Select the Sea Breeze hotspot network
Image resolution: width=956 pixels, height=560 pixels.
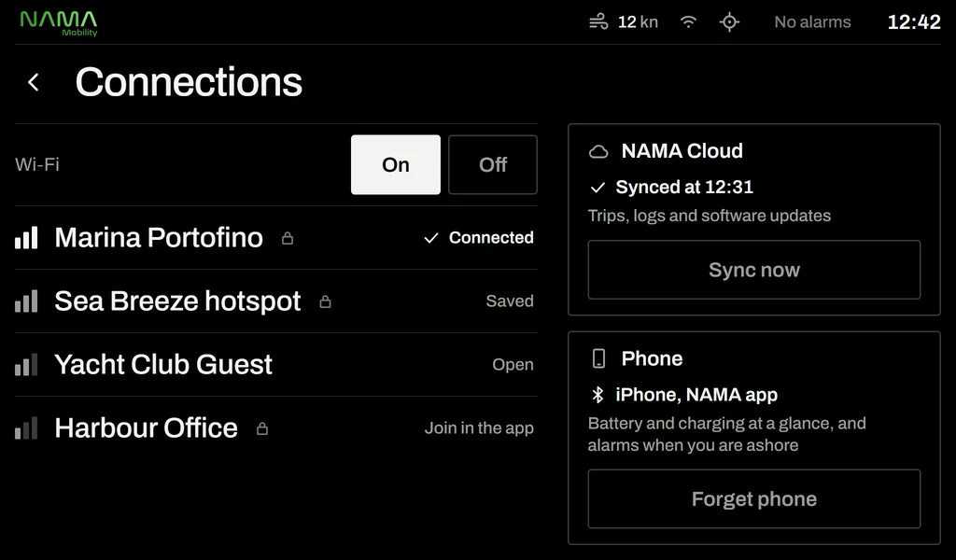[x=276, y=301]
